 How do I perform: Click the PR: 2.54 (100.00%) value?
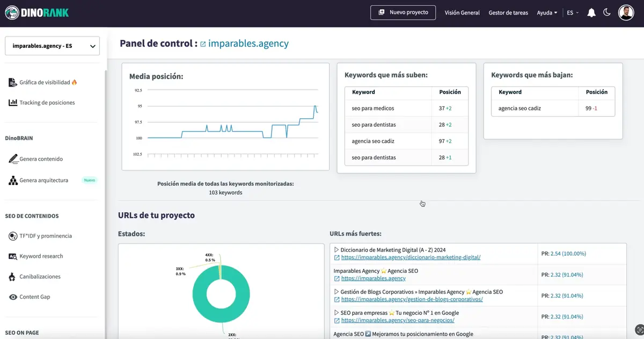coord(568,254)
